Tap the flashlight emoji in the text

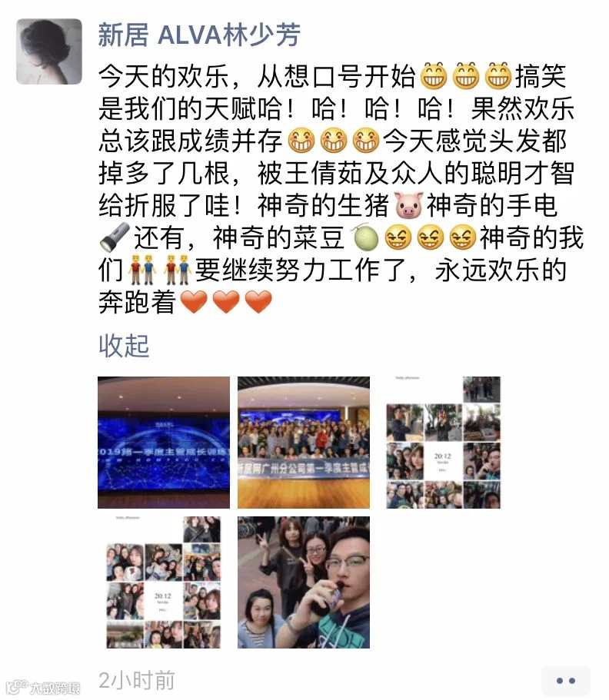click(115, 237)
